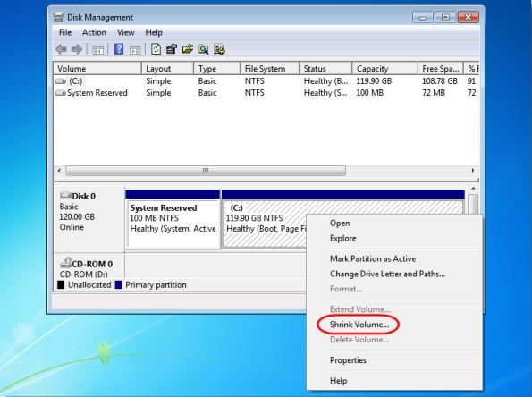
Task: Select Properties in the context menu
Action: [x=348, y=360]
